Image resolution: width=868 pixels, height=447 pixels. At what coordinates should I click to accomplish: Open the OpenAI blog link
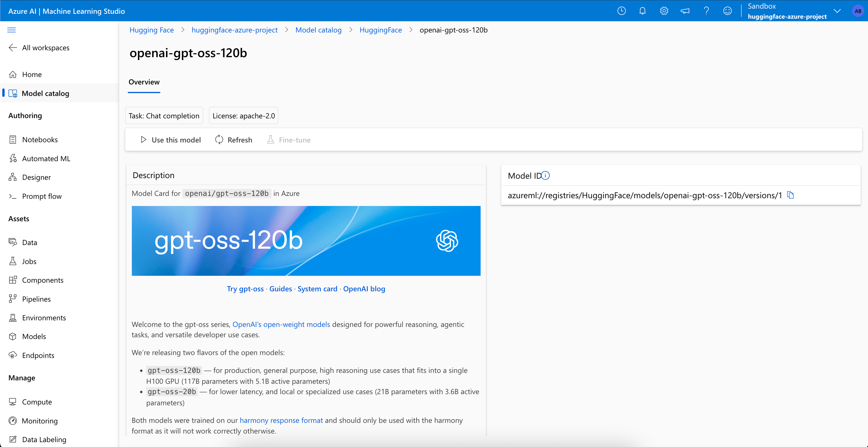(364, 288)
